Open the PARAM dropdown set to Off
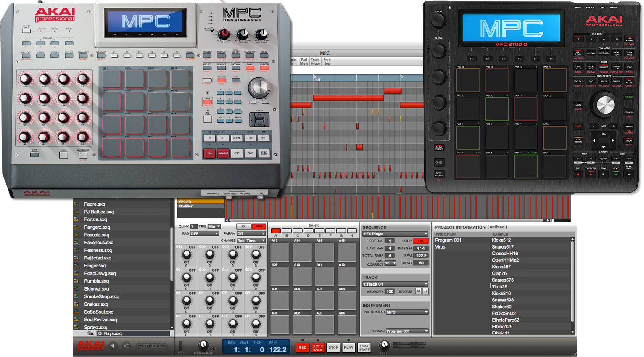 coord(251,233)
